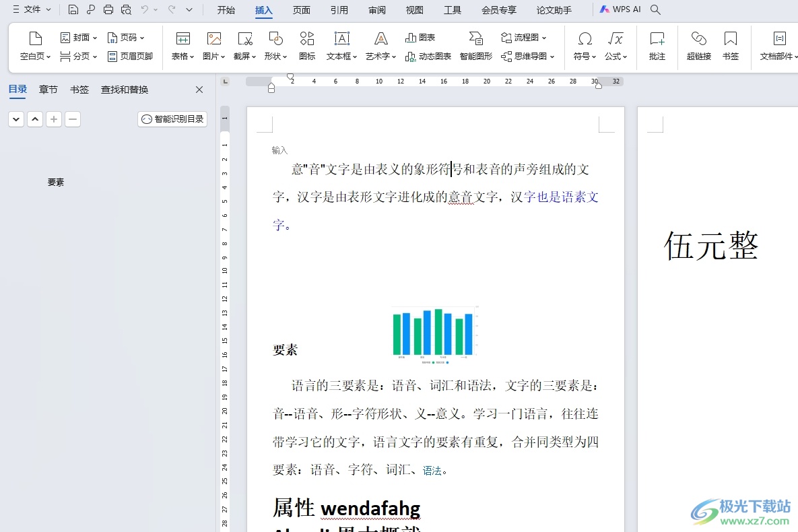
Task: Open the 分页 page break dropdown
Action: 78,57
